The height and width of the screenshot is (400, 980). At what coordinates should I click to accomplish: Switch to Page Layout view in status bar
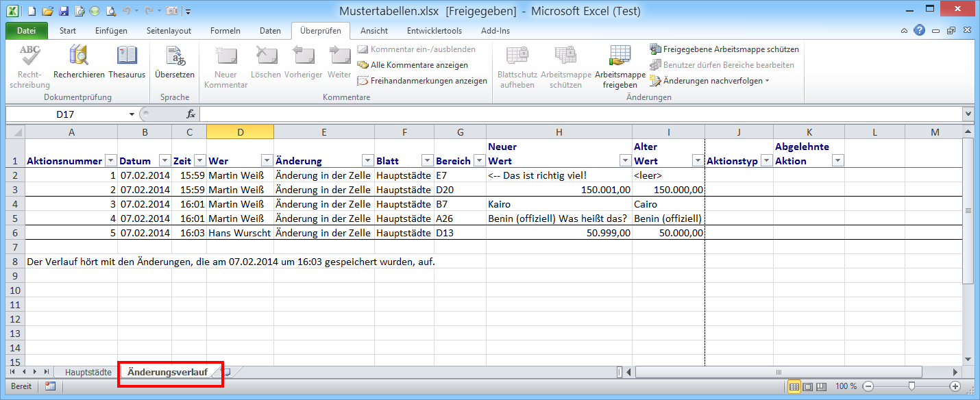click(x=807, y=386)
